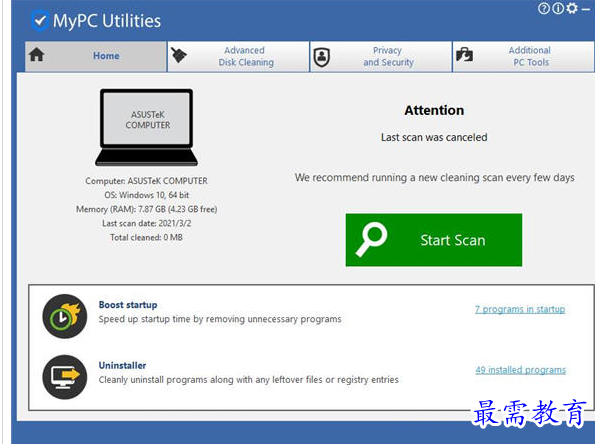
Task: Switch to the Home tab
Action: pyautogui.click(x=96, y=56)
